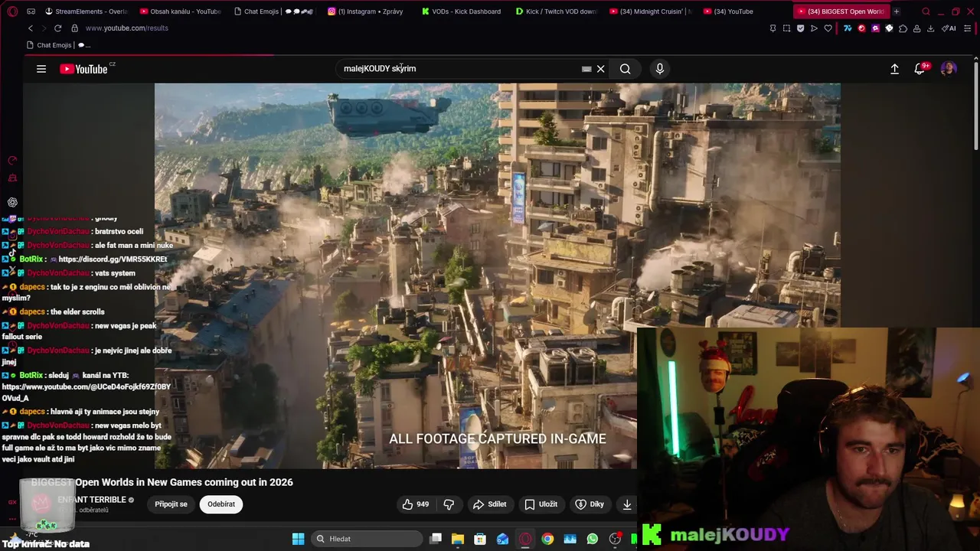The image size is (980, 551).
Task: Click the Uložit save button
Action: [541, 504]
